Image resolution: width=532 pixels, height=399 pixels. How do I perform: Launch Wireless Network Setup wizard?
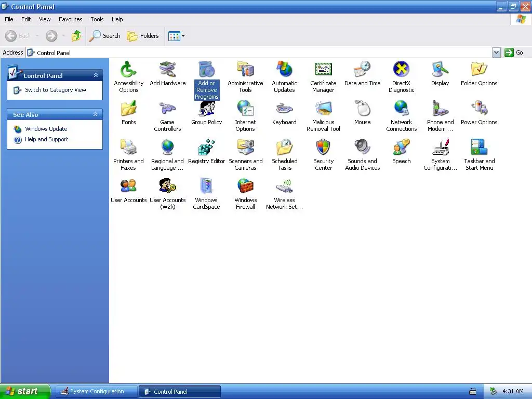pos(284,194)
